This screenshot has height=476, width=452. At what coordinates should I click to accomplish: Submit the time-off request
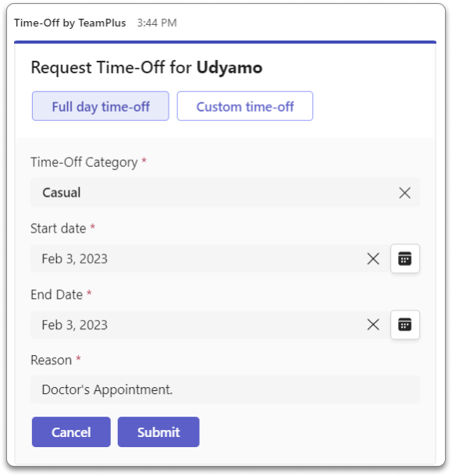click(158, 432)
